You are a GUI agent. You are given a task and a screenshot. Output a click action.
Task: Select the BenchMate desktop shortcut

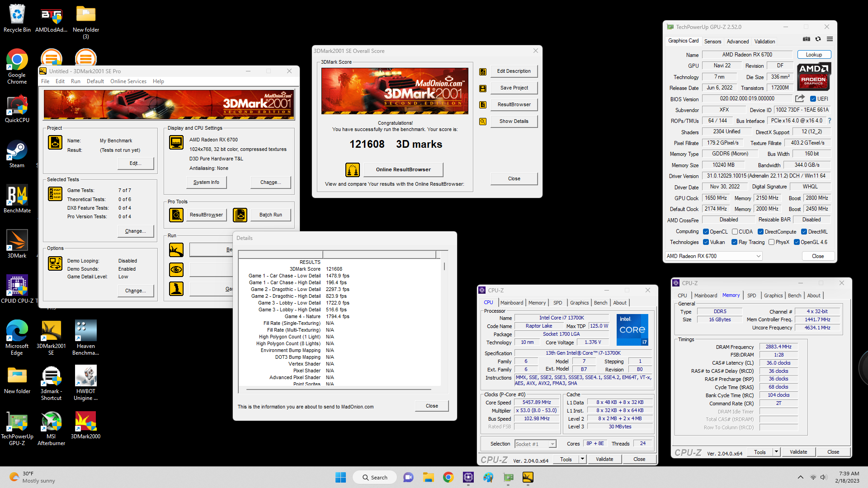(17, 199)
